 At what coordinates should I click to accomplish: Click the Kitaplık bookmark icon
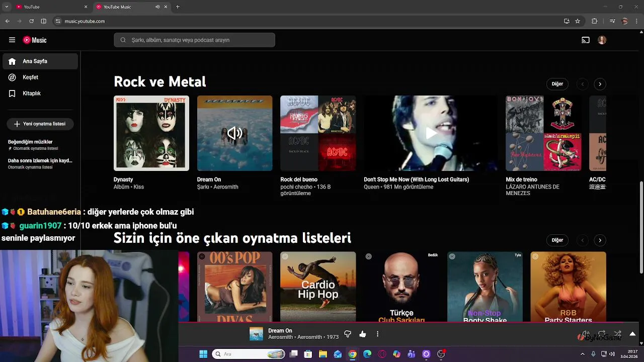[12, 94]
